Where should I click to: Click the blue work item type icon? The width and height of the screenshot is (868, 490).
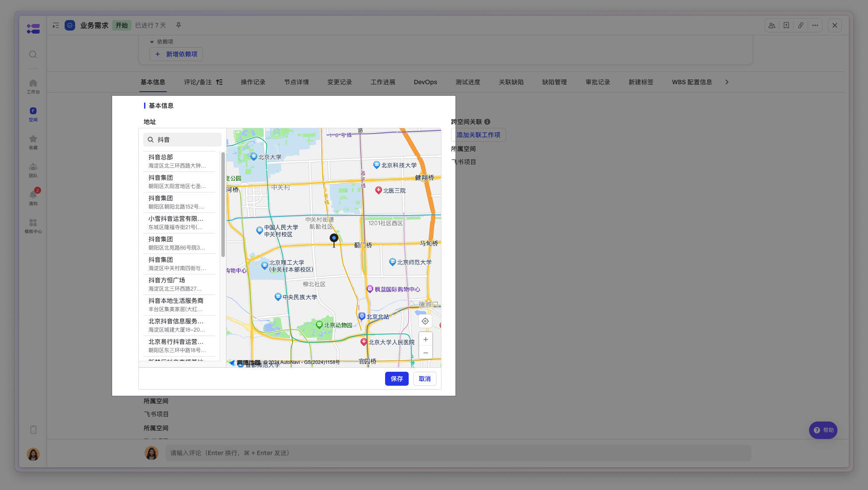coord(70,25)
